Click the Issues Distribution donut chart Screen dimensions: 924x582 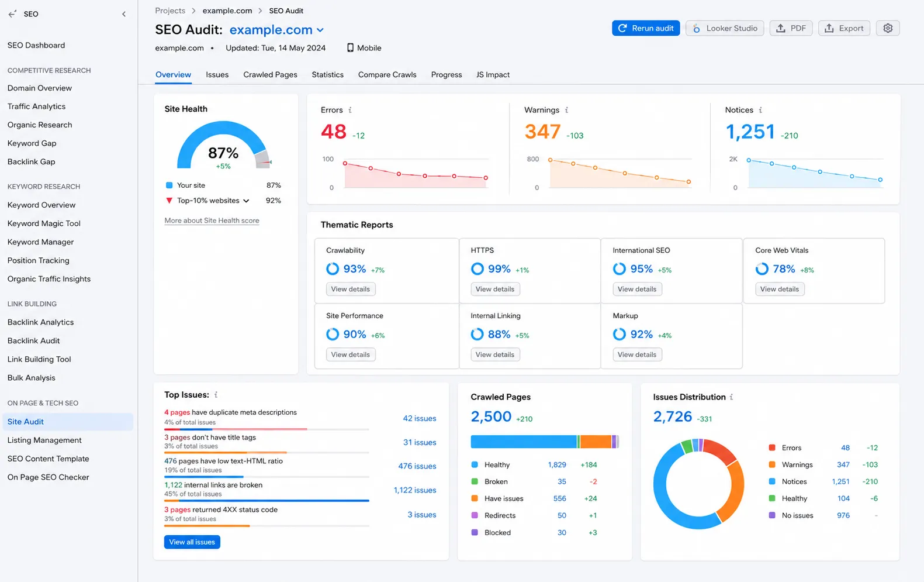(x=699, y=484)
